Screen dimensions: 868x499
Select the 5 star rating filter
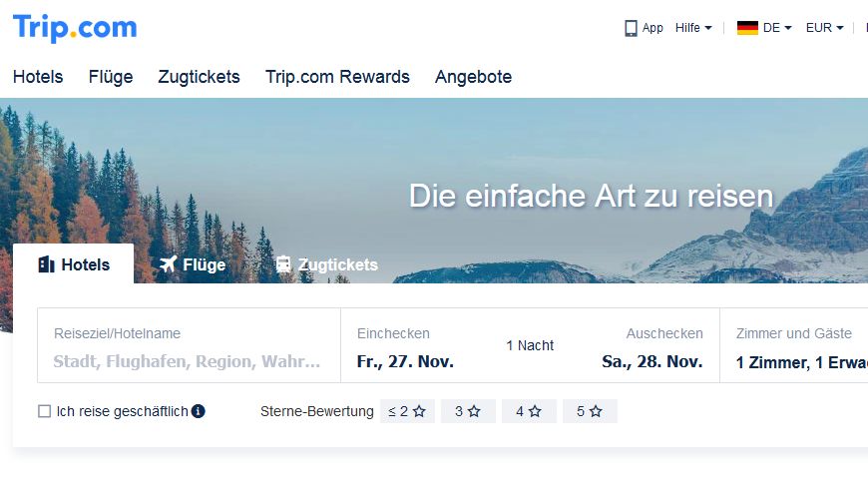(590, 411)
